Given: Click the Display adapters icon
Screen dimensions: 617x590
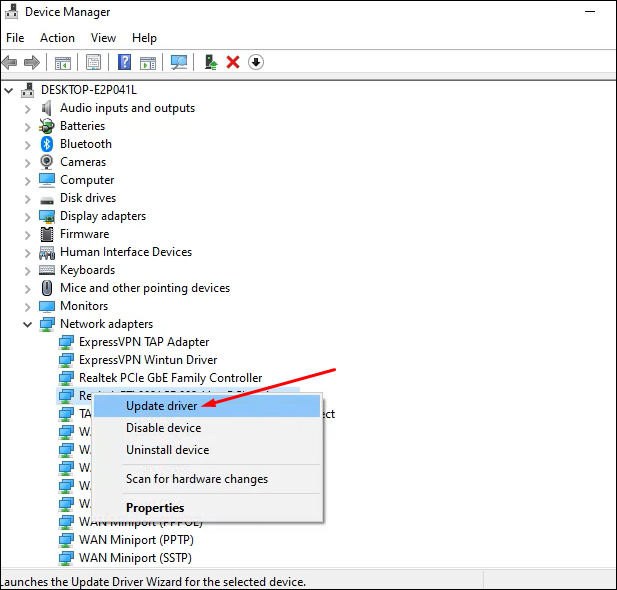Looking at the screenshot, I should 47,216.
